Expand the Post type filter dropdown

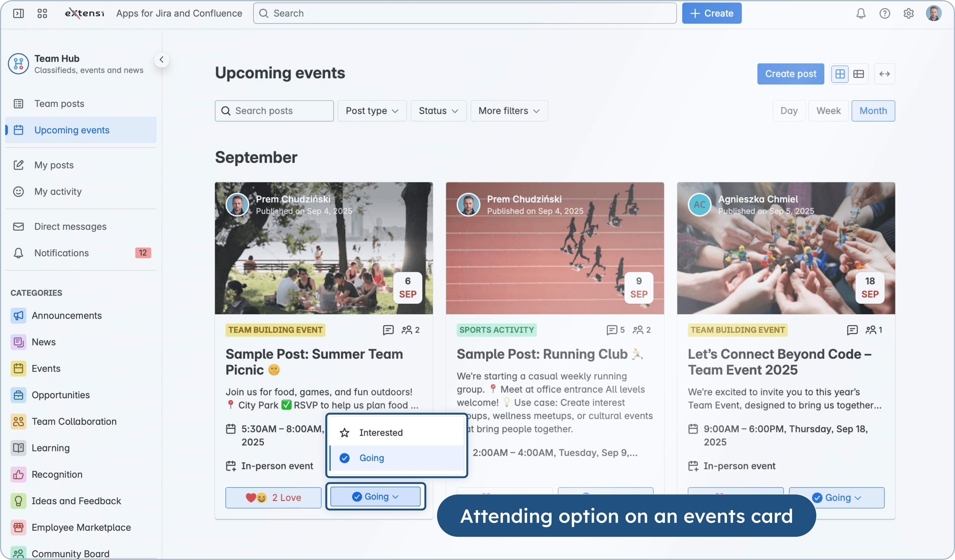372,111
